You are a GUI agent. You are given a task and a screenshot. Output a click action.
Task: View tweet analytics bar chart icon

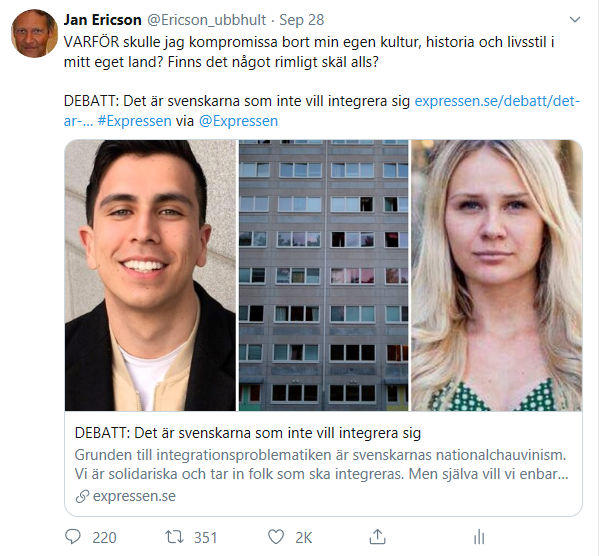click(x=479, y=537)
